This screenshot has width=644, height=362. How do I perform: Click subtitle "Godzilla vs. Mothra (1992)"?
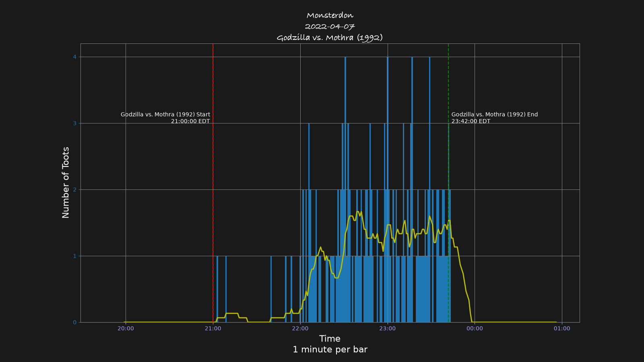coord(330,38)
